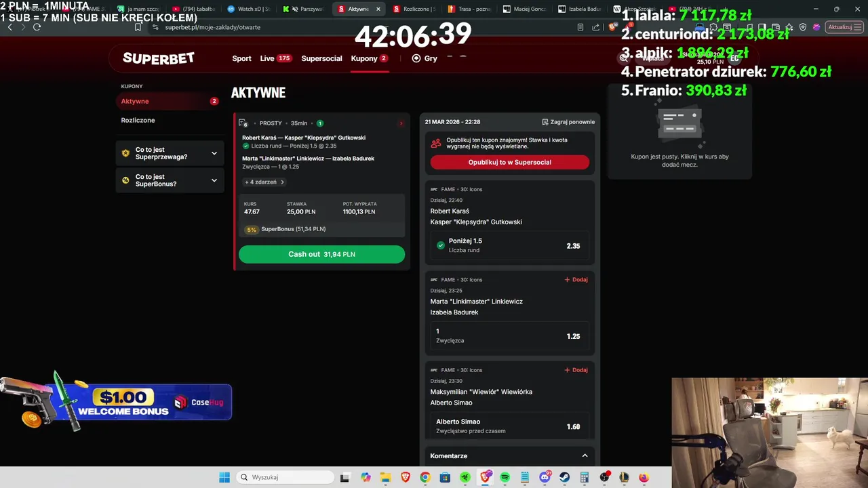Open Microsoft Store from the taskbar
The width and height of the screenshot is (868, 488).
(x=445, y=477)
